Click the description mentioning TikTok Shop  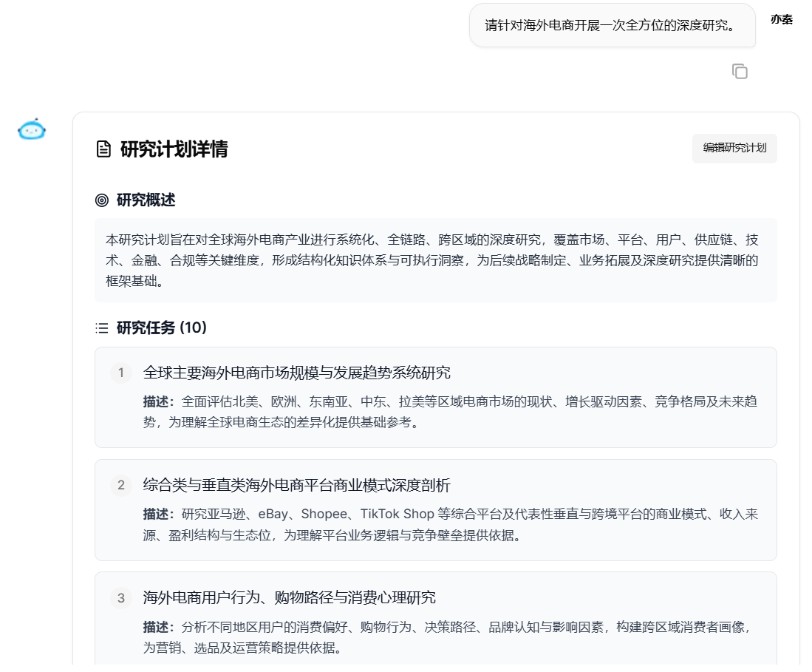pos(449,524)
